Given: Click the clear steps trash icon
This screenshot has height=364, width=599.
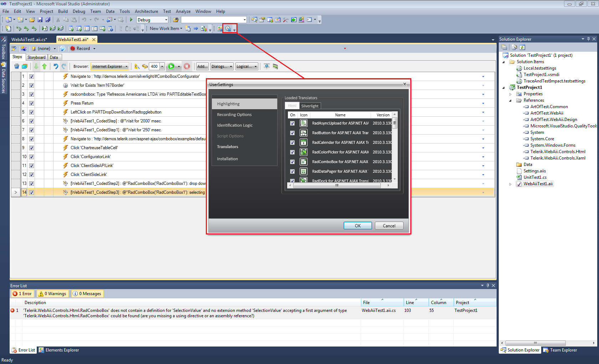Looking at the screenshot, I should point(17,66).
